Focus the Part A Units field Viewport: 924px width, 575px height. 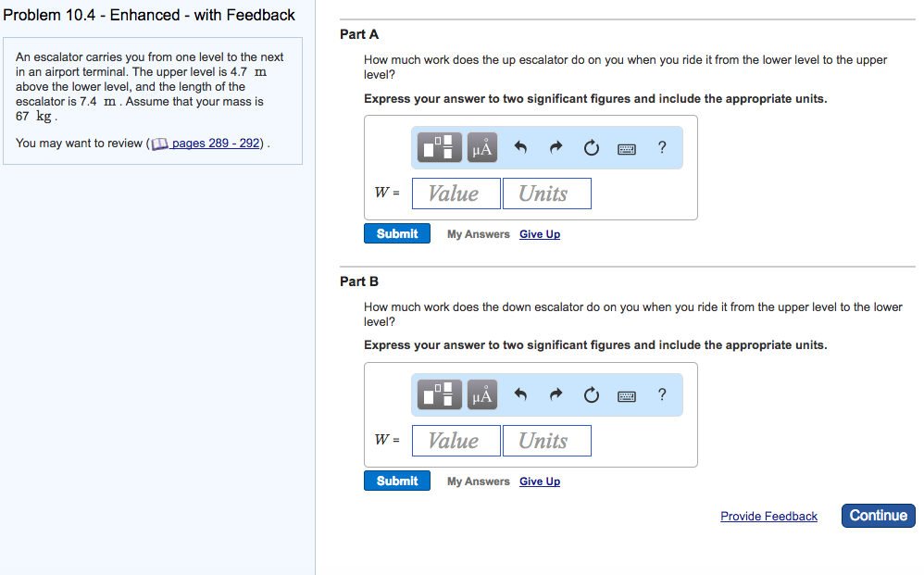click(x=547, y=194)
